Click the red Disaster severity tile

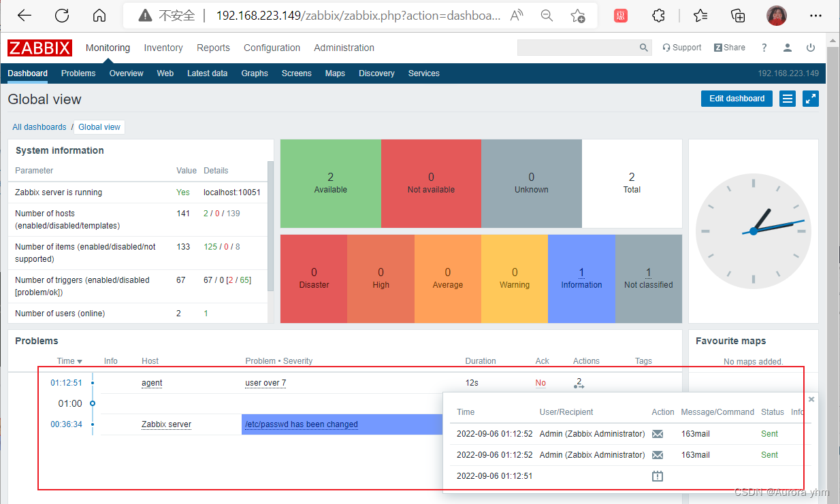[314, 278]
